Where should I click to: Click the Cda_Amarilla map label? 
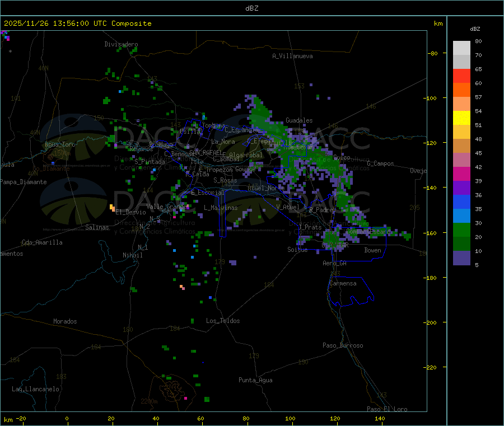point(42,242)
